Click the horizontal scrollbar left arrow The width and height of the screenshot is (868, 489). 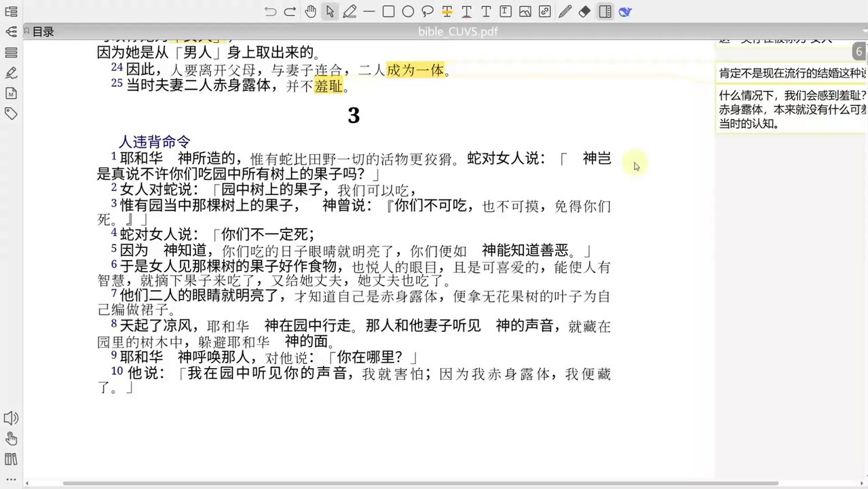(x=26, y=484)
